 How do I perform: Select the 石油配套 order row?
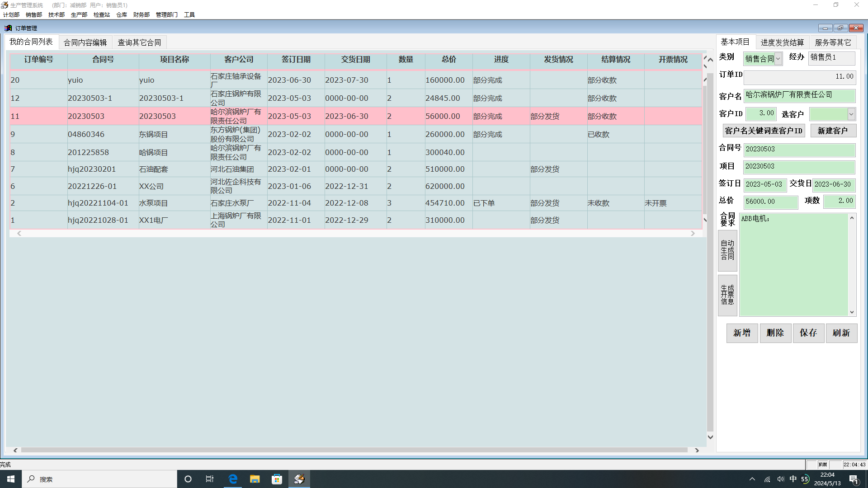[154, 169]
